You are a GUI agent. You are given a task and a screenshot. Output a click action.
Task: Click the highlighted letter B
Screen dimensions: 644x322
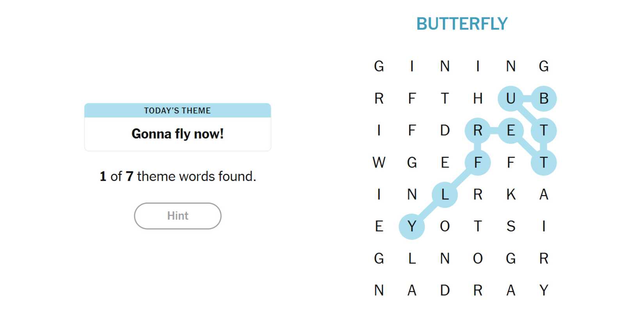click(544, 98)
